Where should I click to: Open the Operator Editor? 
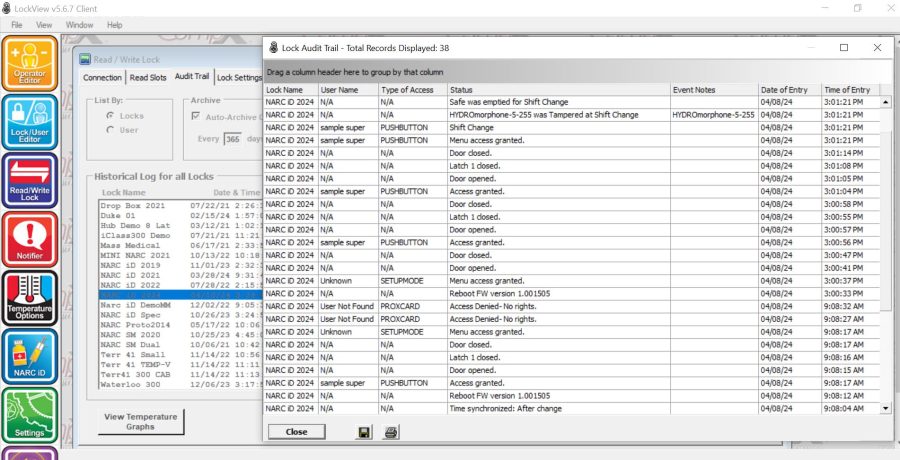pos(30,63)
